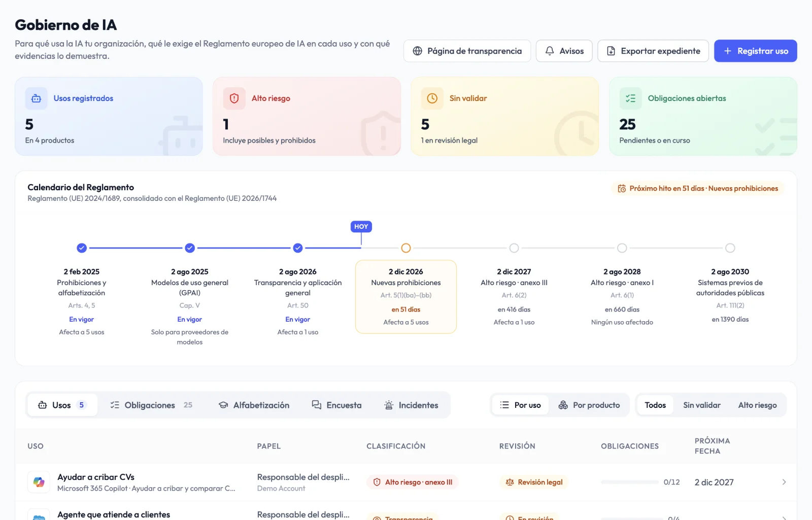812x520 pixels.
Task: Switch to the Usos tab
Action: (62, 405)
